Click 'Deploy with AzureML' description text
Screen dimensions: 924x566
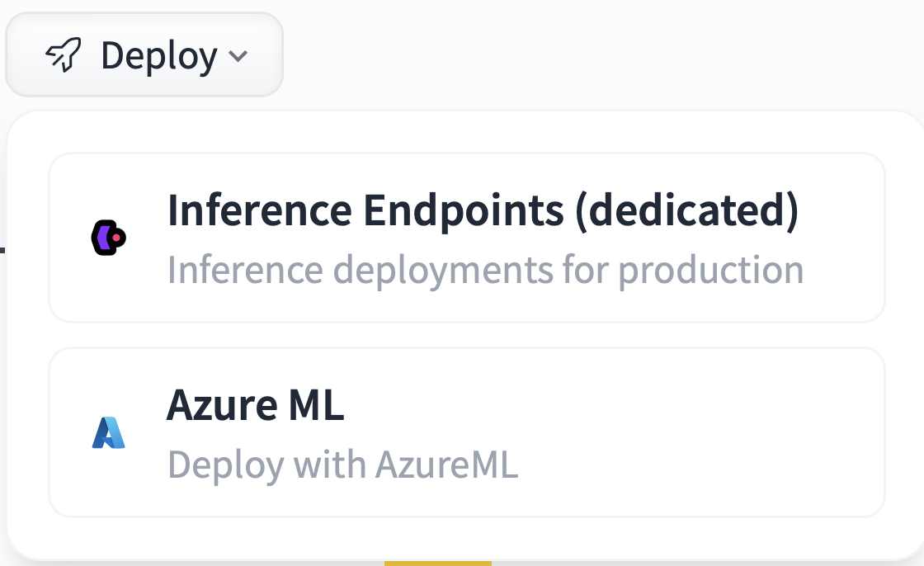[x=342, y=465]
